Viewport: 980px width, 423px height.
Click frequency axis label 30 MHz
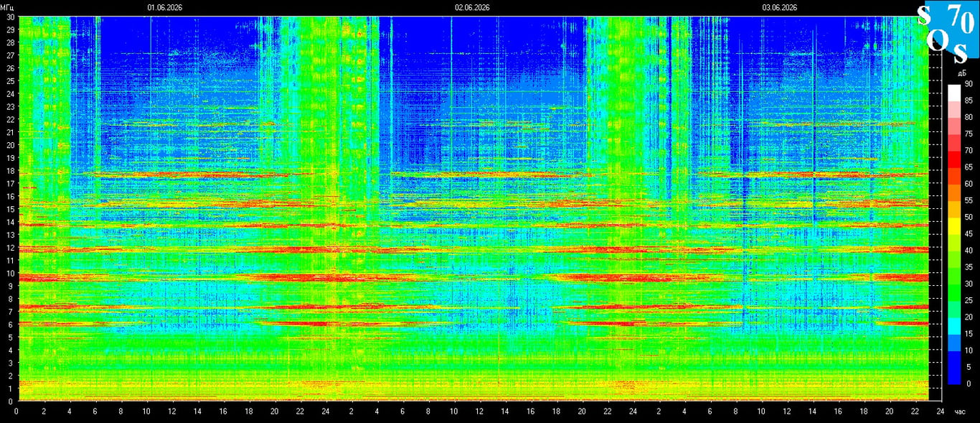11,17
